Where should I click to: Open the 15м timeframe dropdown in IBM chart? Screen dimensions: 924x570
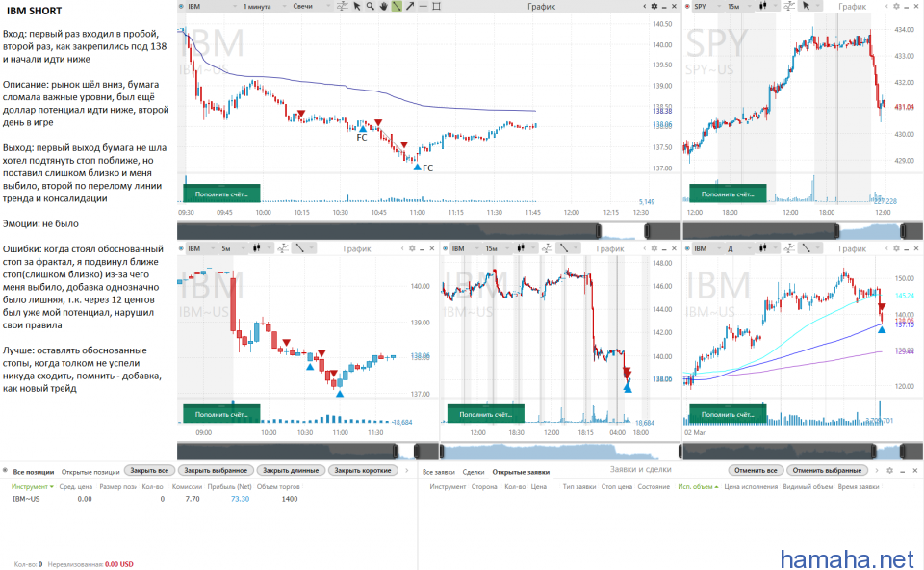click(497, 248)
